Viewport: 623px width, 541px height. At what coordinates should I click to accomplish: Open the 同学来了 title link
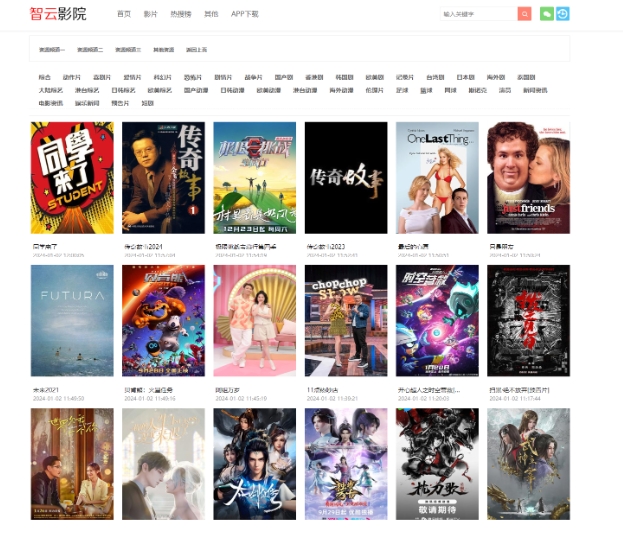pos(45,247)
